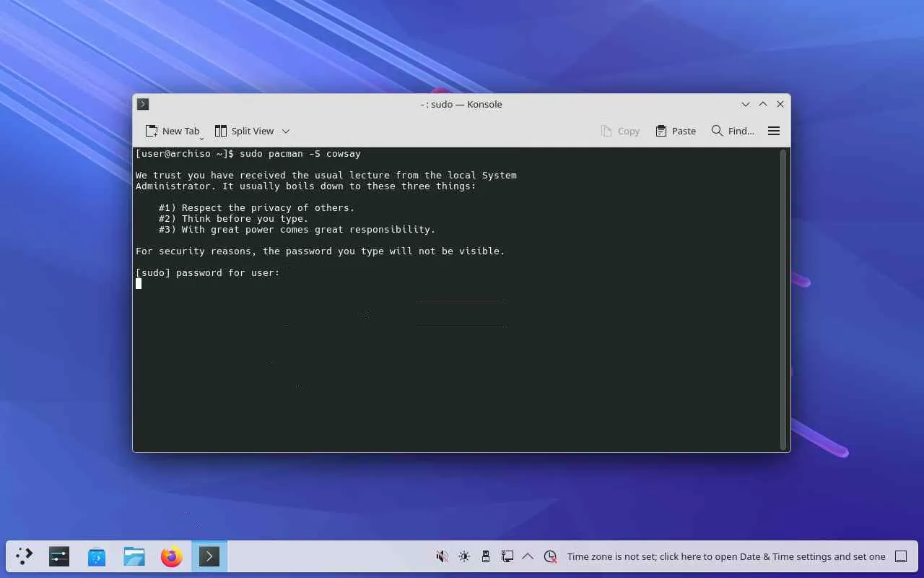Click the "[sudo] password for user:" prompt

click(208, 272)
